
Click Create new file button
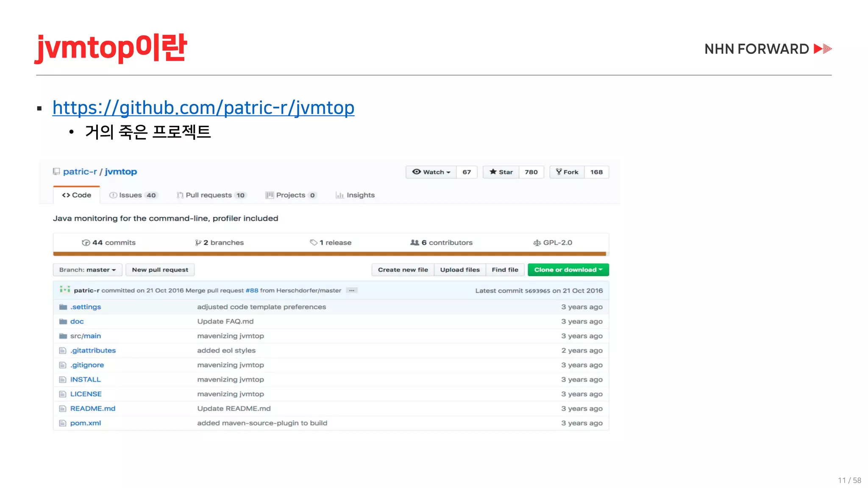403,270
